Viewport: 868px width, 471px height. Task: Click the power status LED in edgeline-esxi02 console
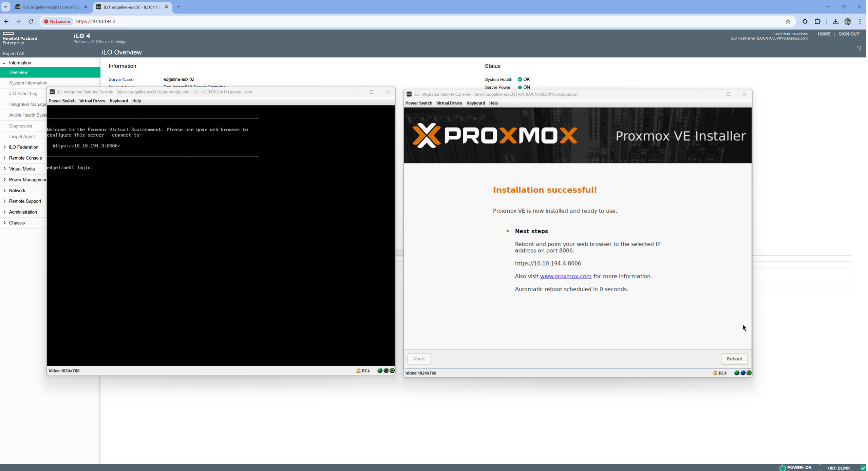click(x=749, y=373)
